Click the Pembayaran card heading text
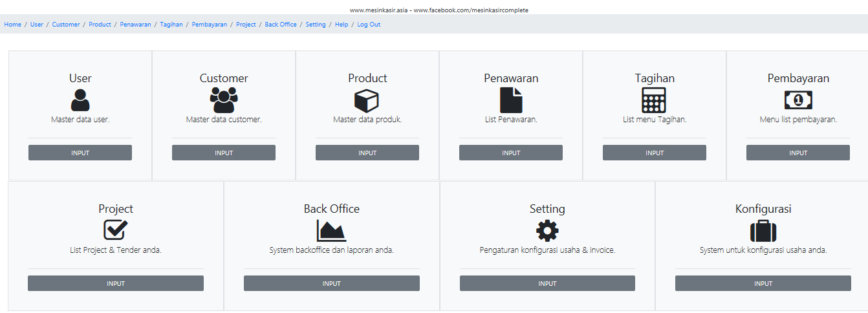The image size is (868, 313). click(798, 78)
